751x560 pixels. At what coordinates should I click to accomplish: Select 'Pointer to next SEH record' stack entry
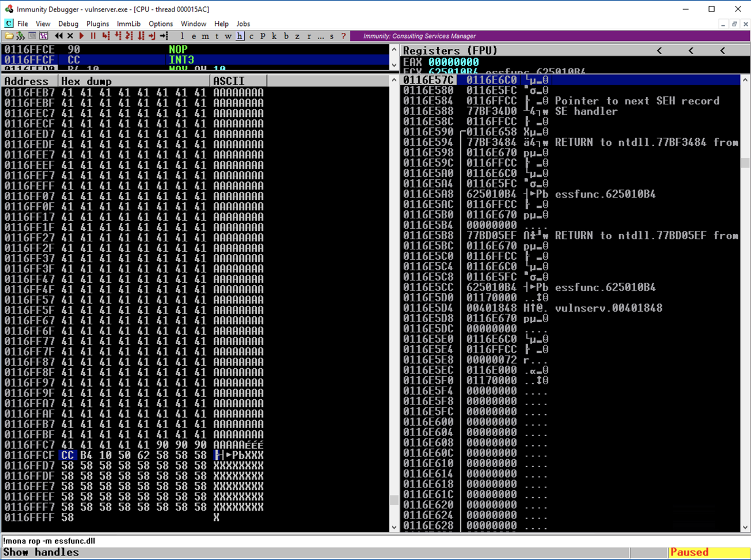pos(571,101)
